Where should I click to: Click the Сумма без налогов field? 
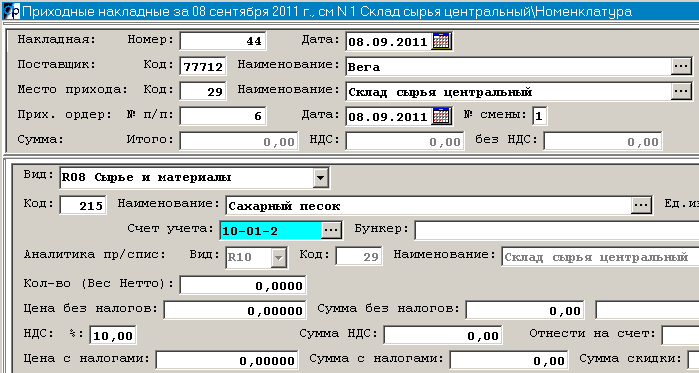click(x=525, y=310)
